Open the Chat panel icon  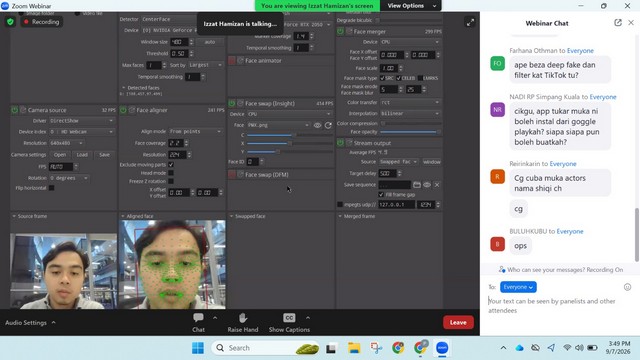point(198,318)
